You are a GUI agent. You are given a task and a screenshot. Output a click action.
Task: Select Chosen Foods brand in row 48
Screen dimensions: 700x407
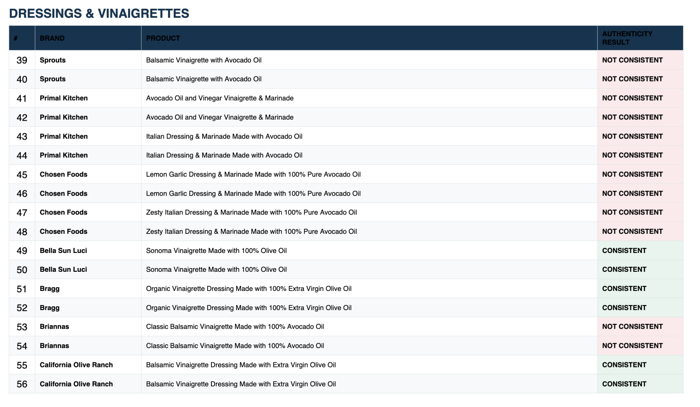63,232
